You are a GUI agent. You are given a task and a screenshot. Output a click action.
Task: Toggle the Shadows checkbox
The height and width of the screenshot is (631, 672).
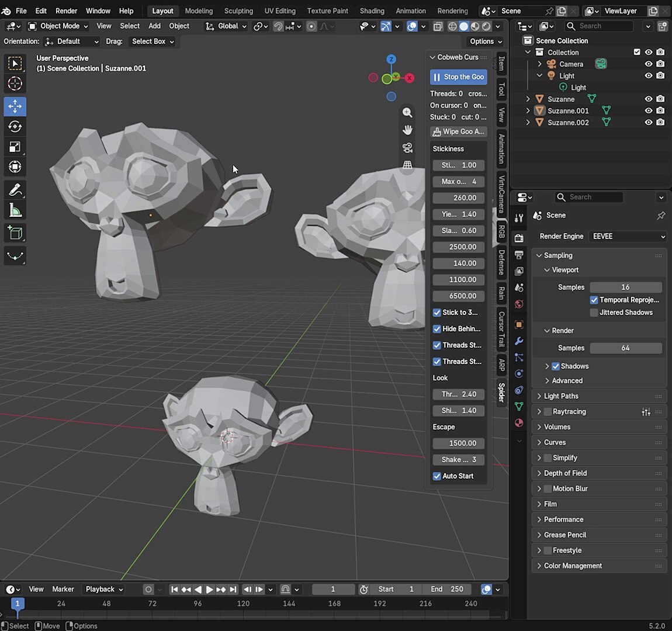(556, 366)
